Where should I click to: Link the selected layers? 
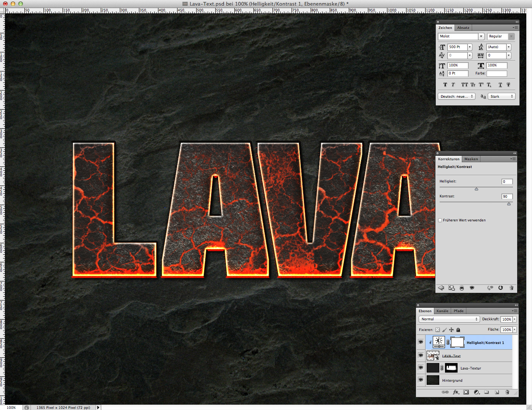pyautogui.click(x=445, y=392)
